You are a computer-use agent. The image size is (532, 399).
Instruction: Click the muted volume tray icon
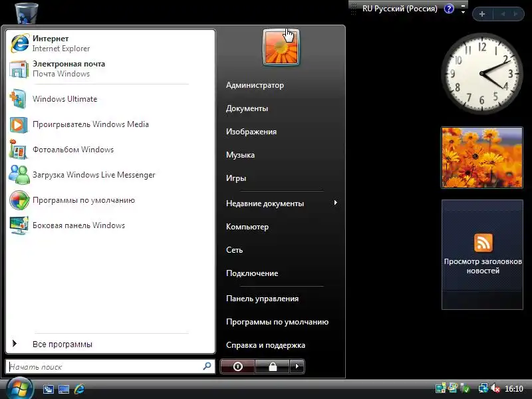coord(495,388)
